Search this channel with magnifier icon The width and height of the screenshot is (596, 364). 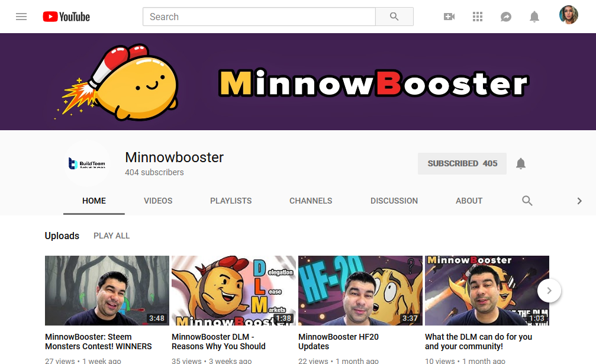pos(527,201)
